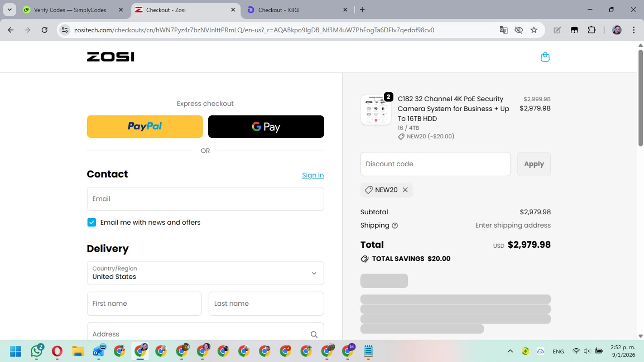The height and width of the screenshot is (362, 644).
Task: Click the crossed-out eye tracking protection icon
Action: pyautogui.click(x=519, y=30)
